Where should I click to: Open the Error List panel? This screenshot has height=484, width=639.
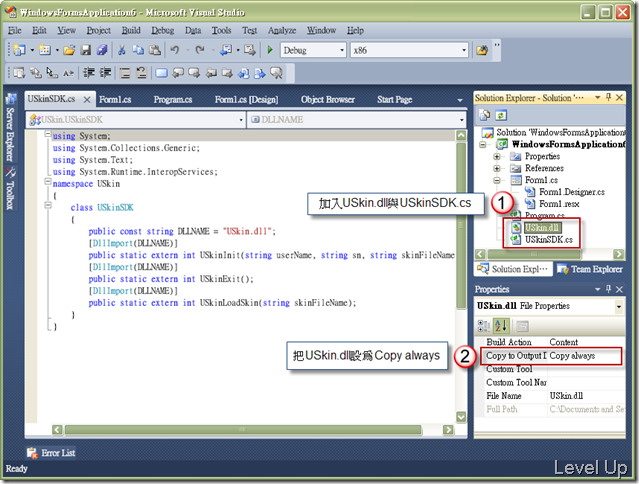pyautogui.click(x=51, y=453)
